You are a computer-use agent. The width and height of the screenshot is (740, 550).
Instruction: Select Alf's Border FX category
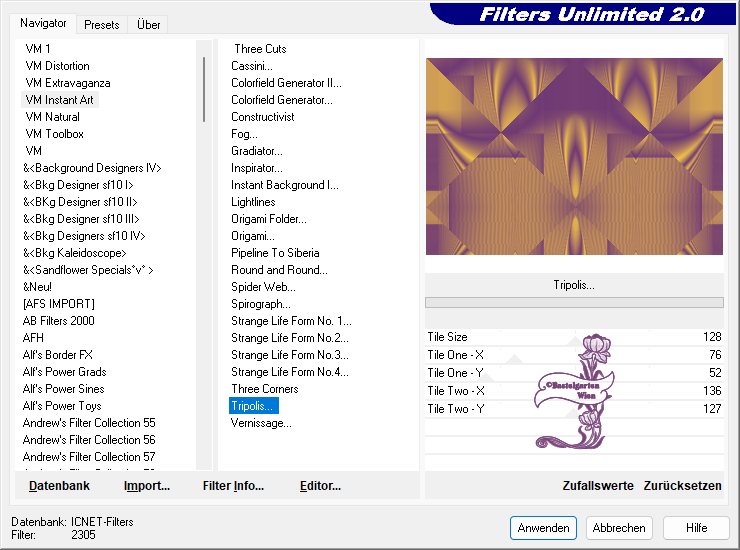click(x=58, y=355)
